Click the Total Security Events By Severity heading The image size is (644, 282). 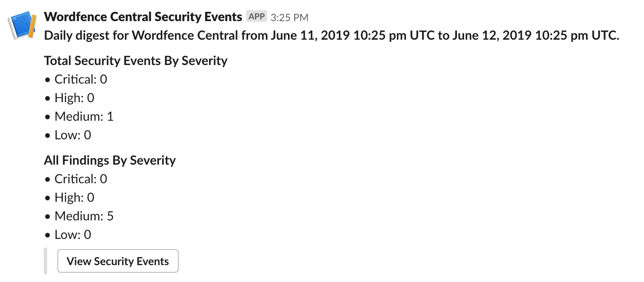click(136, 61)
